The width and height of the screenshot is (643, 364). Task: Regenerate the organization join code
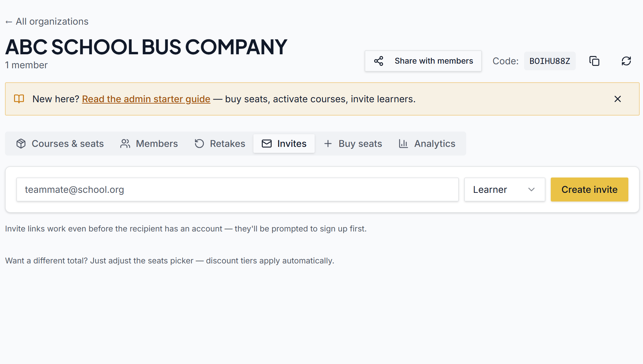point(626,61)
